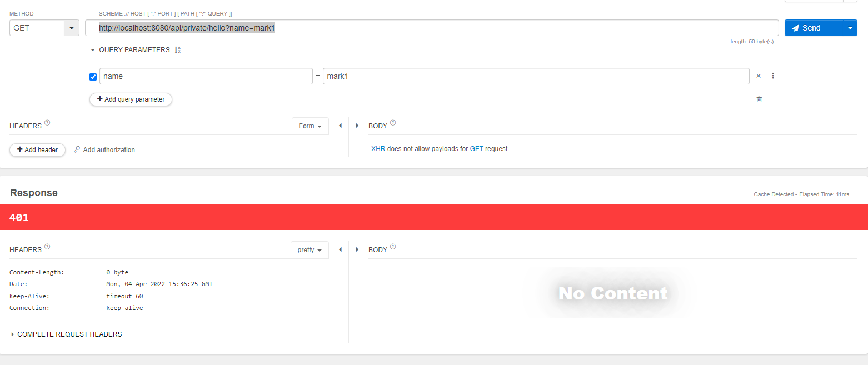
Task: Send the request
Action: point(814,28)
